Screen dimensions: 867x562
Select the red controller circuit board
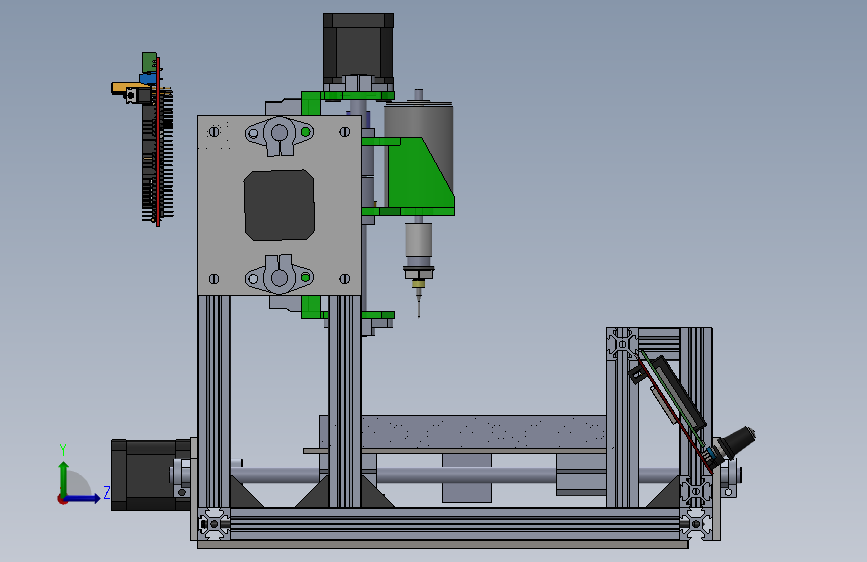tap(158, 142)
